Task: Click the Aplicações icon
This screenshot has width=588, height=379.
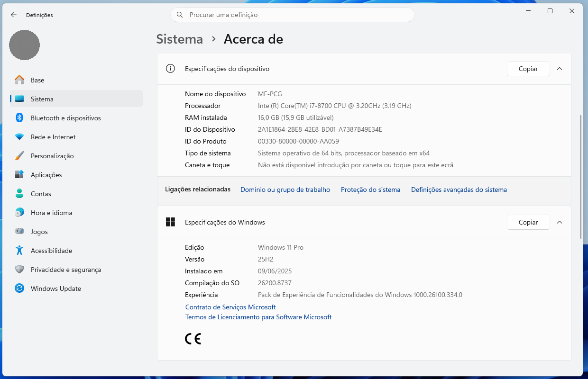Action: pyautogui.click(x=19, y=175)
